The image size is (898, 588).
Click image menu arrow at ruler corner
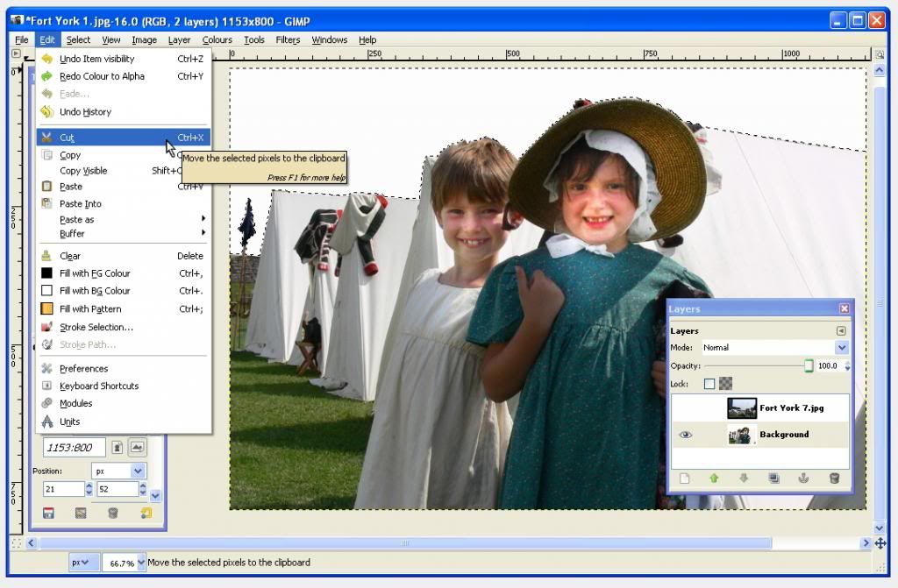coord(16,53)
